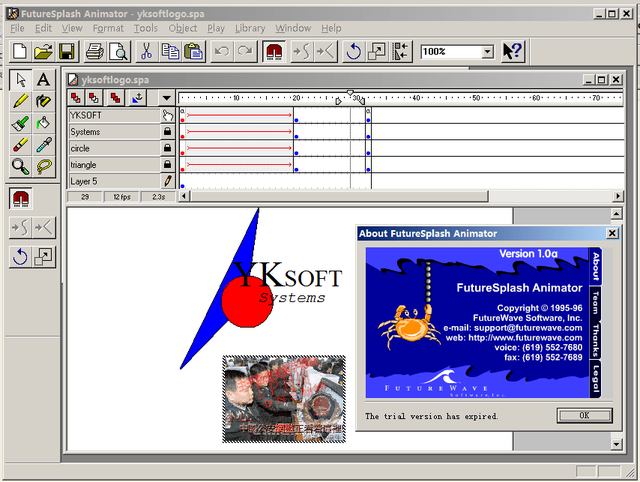Click frame 50 on the timeline ruler
Viewport: 640px width, 482px height.
coord(476,98)
